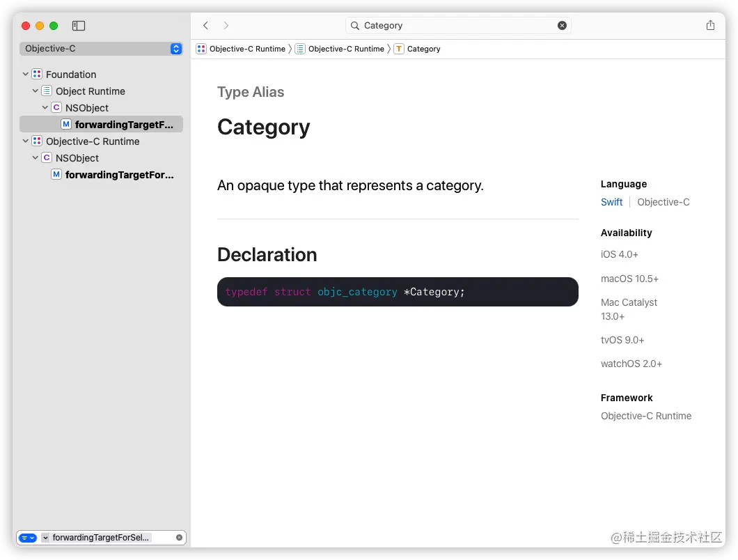Select Foundation in the sidebar
The image size is (738, 560).
coord(71,75)
